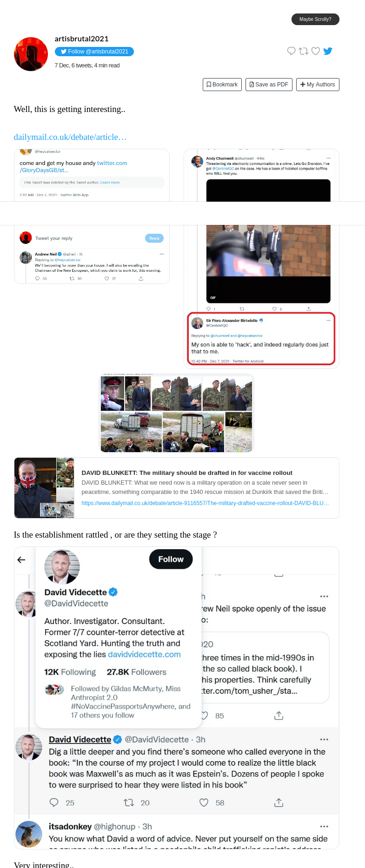Retweet the David Videcette tweet showing 20

tap(129, 802)
